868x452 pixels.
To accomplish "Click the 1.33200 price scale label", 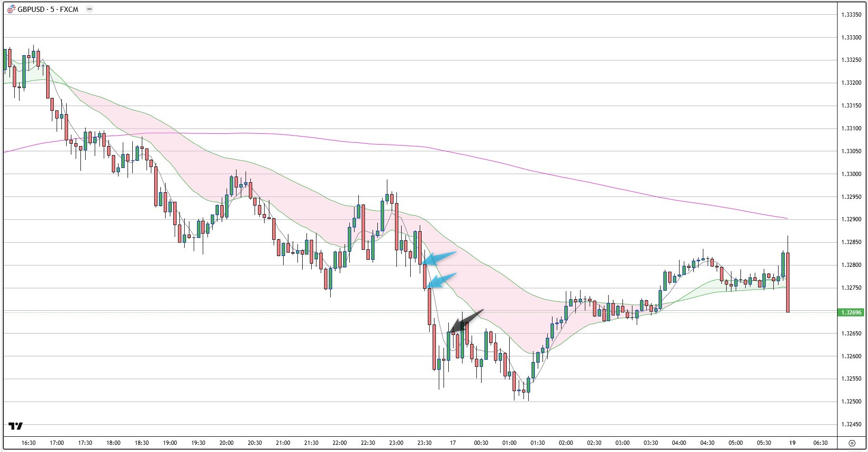I will [851, 83].
